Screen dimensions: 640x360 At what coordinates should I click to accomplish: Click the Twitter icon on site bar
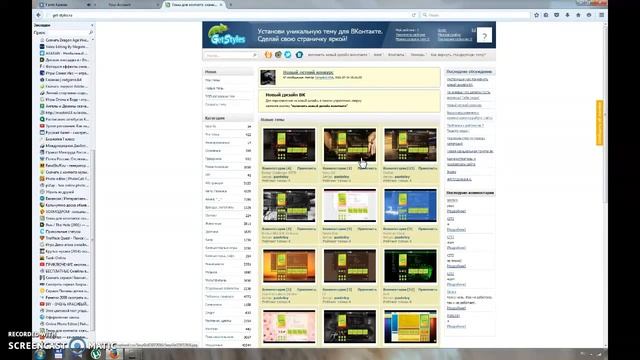pos(288,55)
